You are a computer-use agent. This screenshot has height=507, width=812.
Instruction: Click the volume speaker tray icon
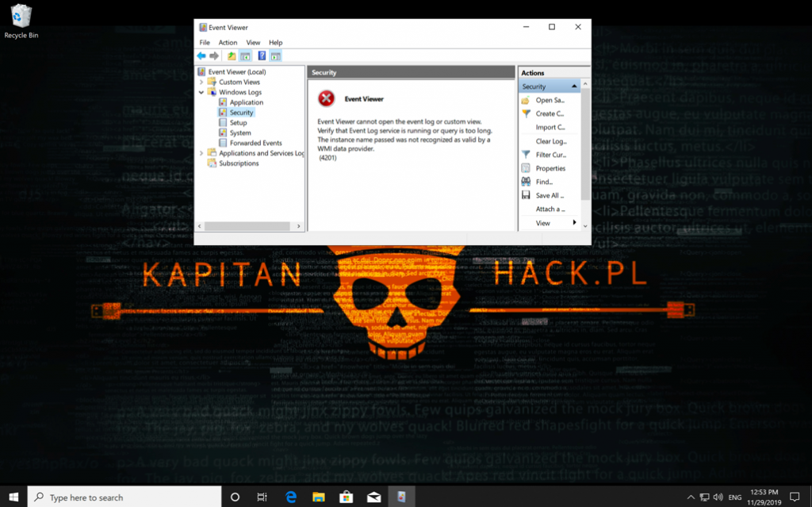tap(718, 497)
